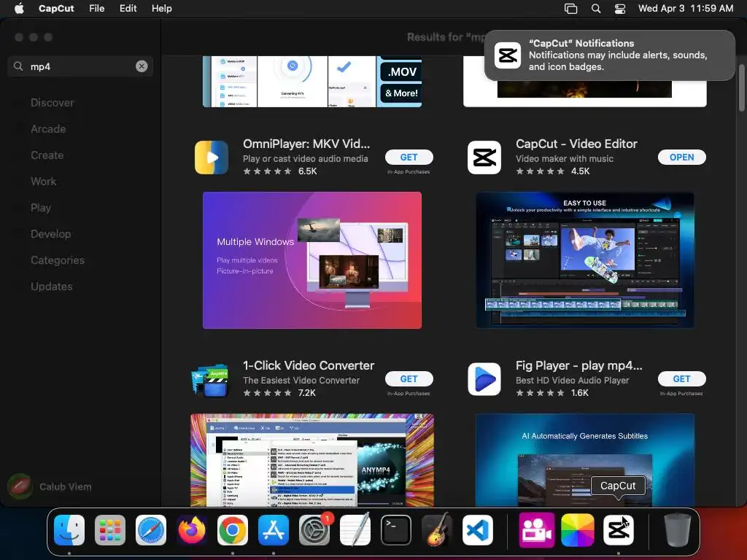This screenshot has height=560, width=747.
Task: Open Finder from the Dock
Action: point(69,530)
